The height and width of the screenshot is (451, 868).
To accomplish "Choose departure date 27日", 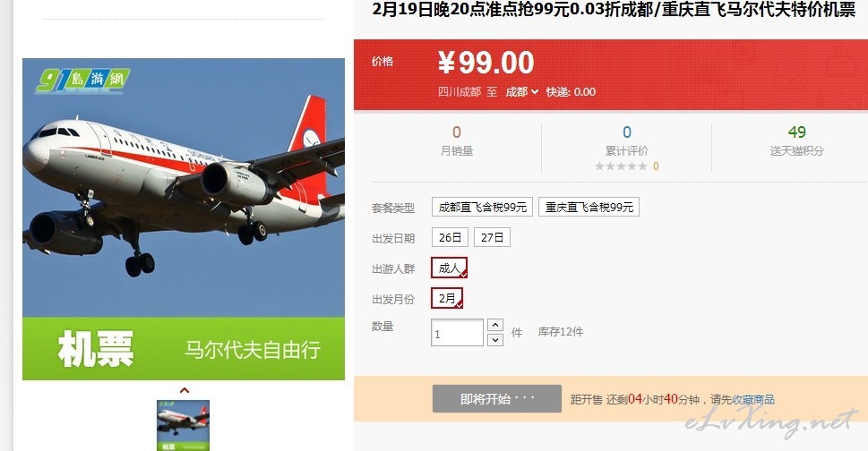I will [x=492, y=238].
